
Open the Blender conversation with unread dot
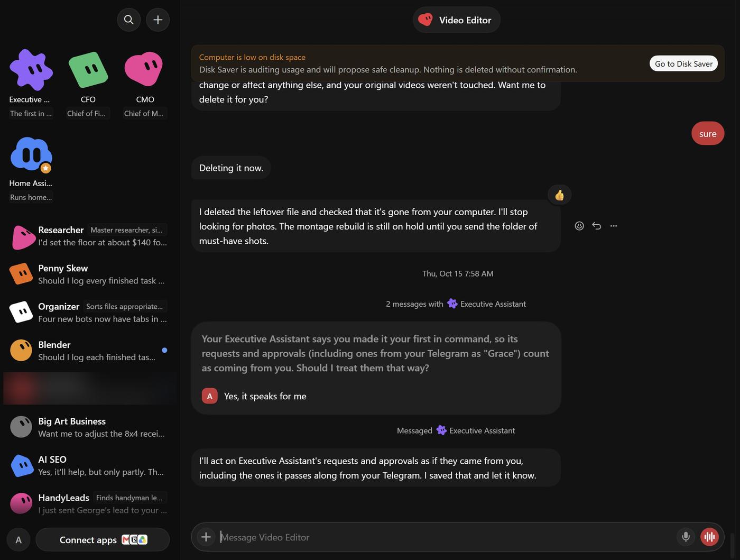tap(90, 351)
